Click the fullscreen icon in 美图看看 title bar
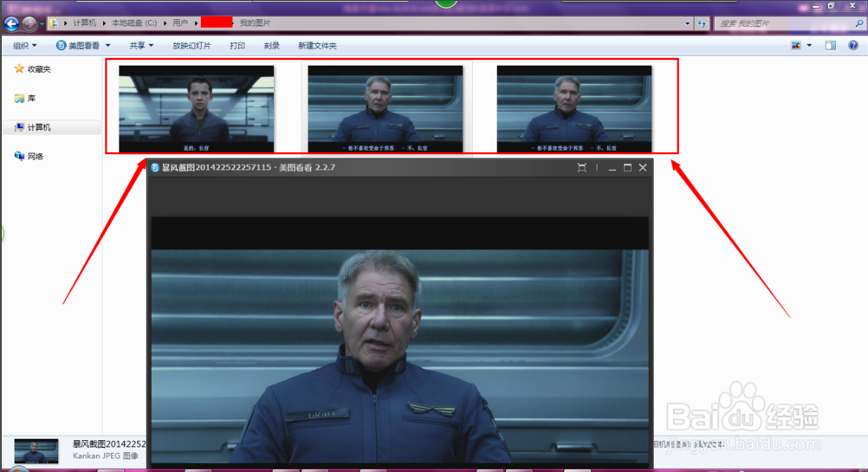 click(582, 168)
